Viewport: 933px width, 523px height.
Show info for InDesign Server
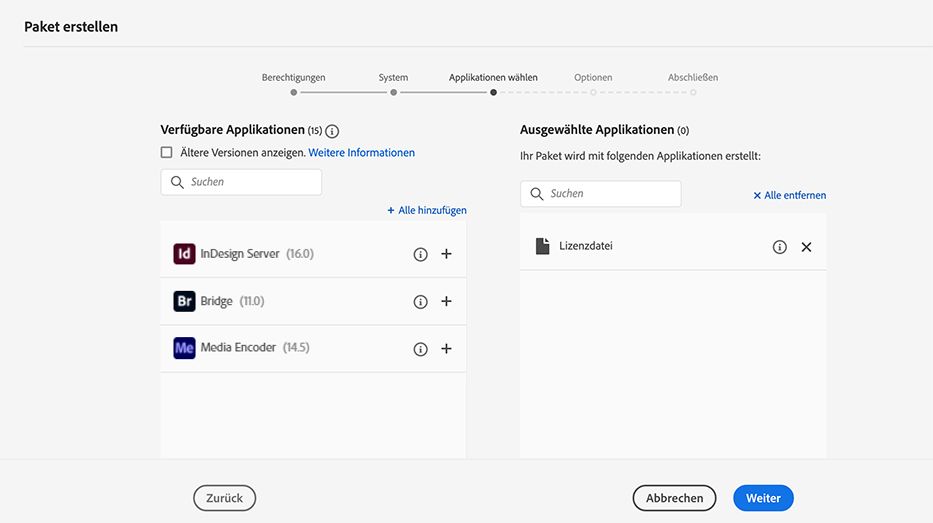click(421, 254)
